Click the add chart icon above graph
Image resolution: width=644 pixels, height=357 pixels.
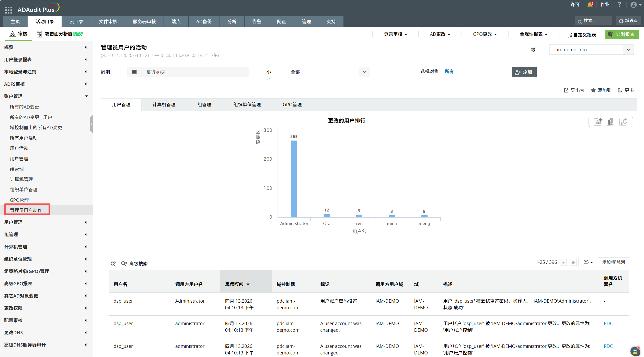click(598, 122)
